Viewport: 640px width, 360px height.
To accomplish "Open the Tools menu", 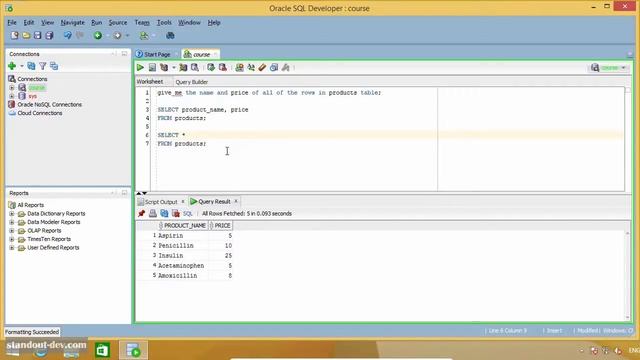I will pos(164,22).
